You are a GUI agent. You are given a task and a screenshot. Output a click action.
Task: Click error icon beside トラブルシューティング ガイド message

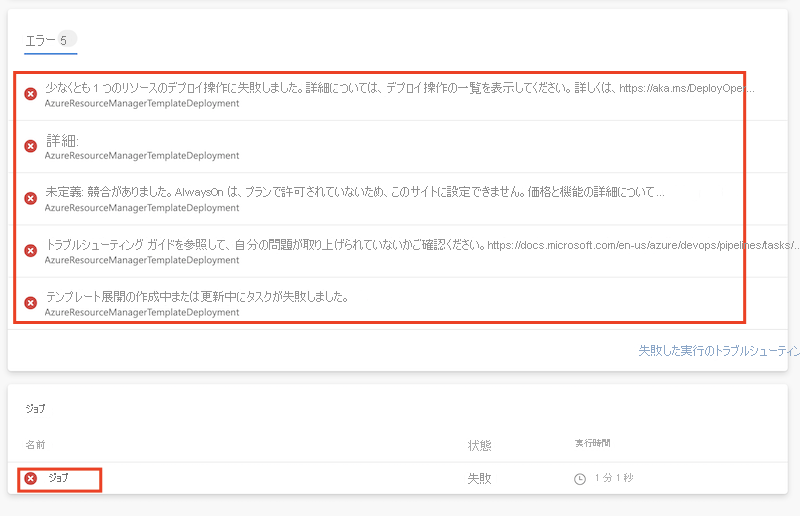click(31, 251)
